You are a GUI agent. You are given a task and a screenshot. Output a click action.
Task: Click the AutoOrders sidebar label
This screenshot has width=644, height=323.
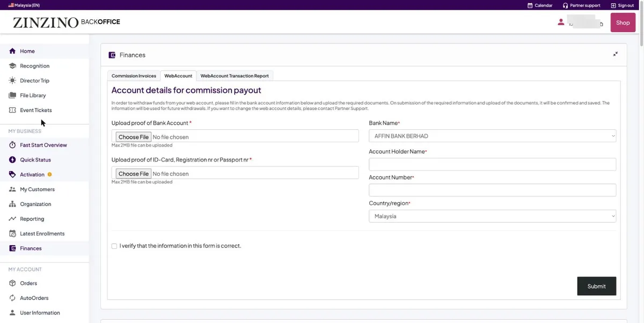pyautogui.click(x=34, y=298)
